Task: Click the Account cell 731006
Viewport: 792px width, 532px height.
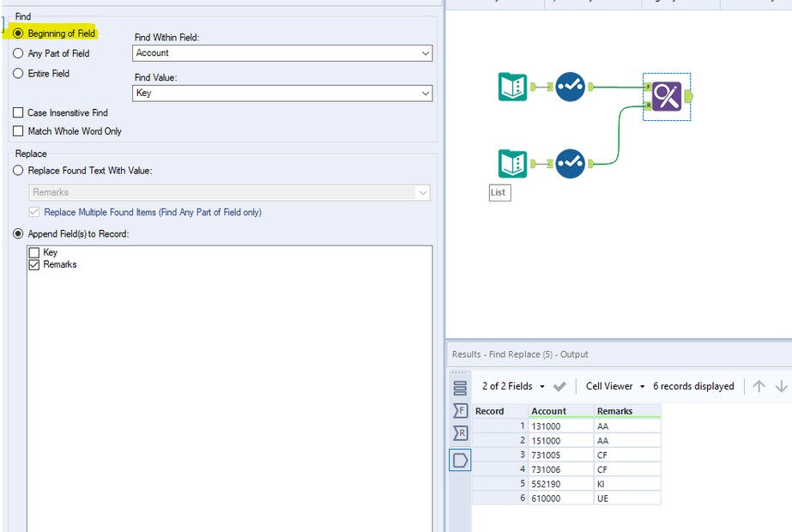Action: tap(560, 470)
